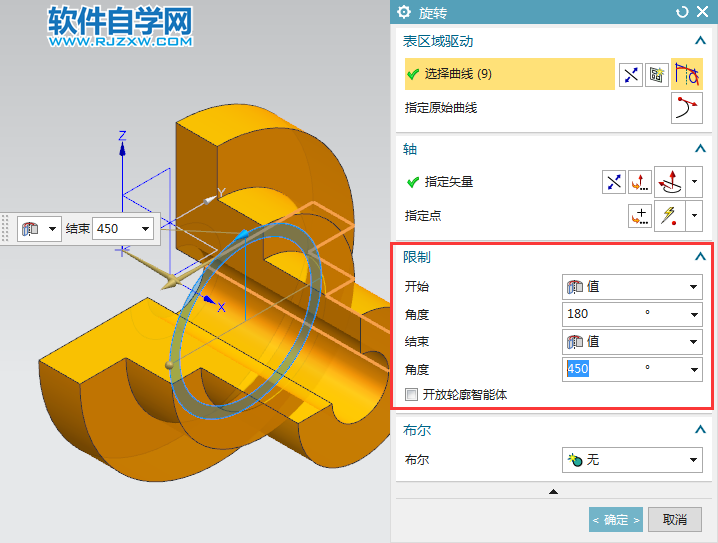Click the drag grip of the on-screen input bar

pos(5,228)
